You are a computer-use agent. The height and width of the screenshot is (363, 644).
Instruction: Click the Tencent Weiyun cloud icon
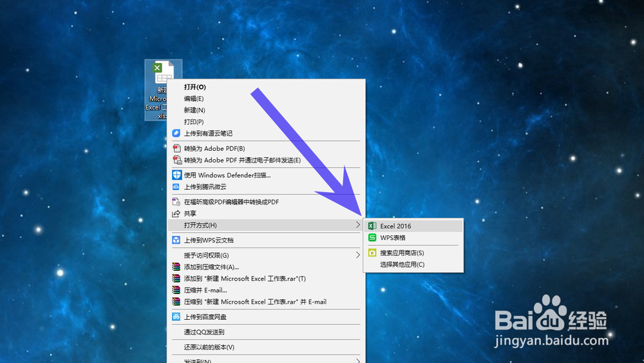(176, 186)
